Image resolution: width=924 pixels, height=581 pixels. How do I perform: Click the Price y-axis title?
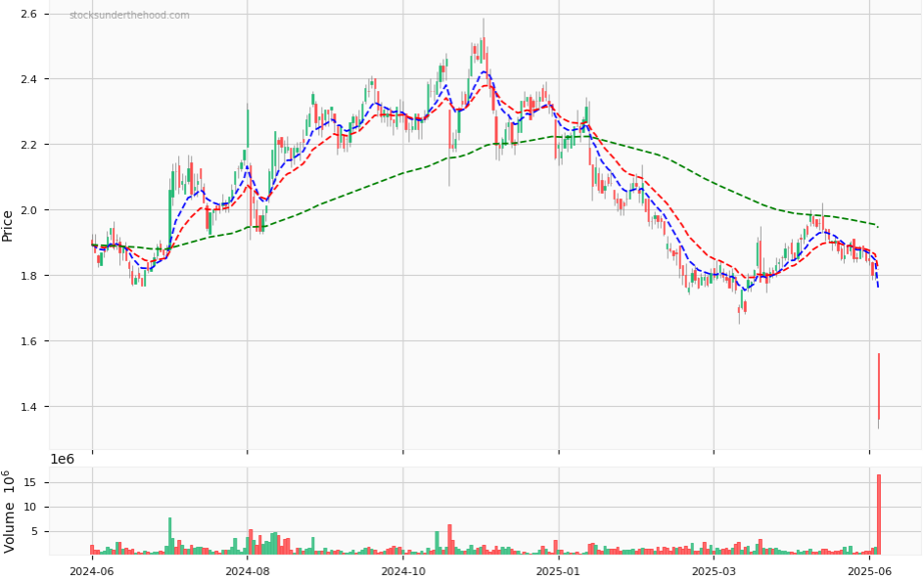8,225
